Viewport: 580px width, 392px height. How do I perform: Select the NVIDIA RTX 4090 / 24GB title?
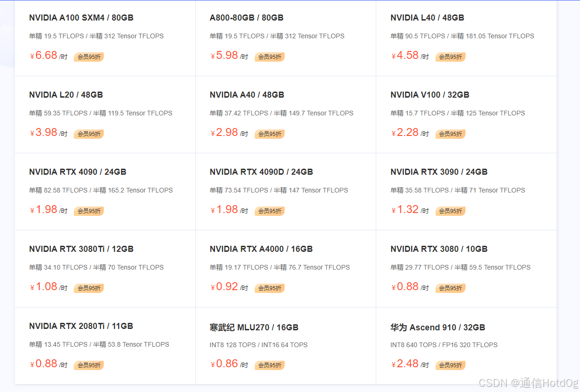(78, 172)
